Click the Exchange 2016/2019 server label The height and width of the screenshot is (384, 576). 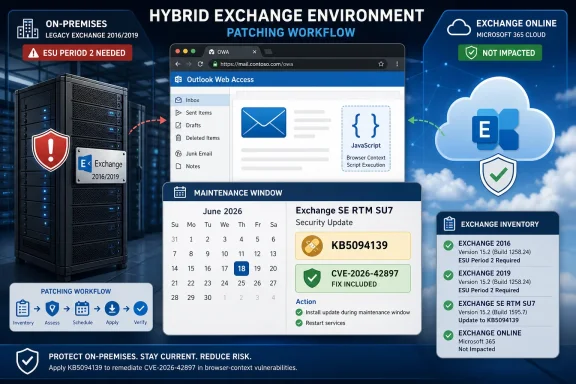point(101,166)
